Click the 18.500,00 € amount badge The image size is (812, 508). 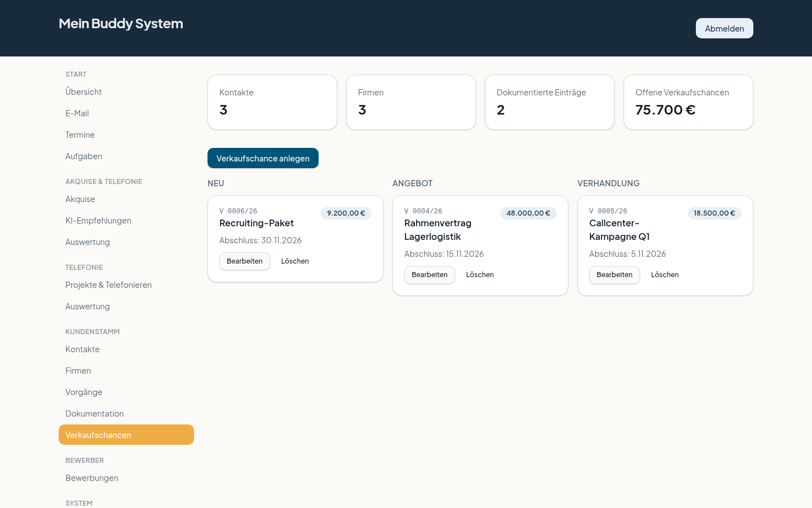coord(714,213)
